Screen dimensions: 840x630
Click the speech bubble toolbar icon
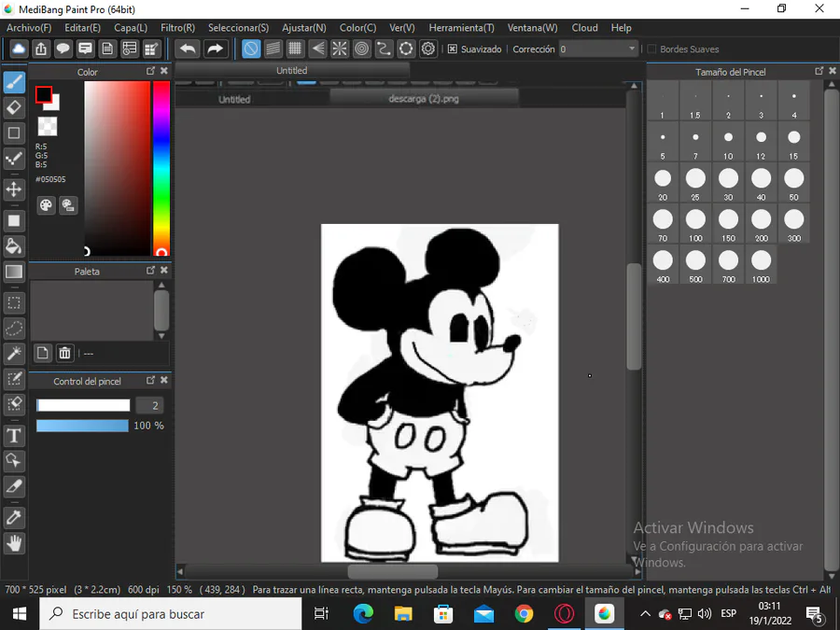pyautogui.click(x=63, y=49)
